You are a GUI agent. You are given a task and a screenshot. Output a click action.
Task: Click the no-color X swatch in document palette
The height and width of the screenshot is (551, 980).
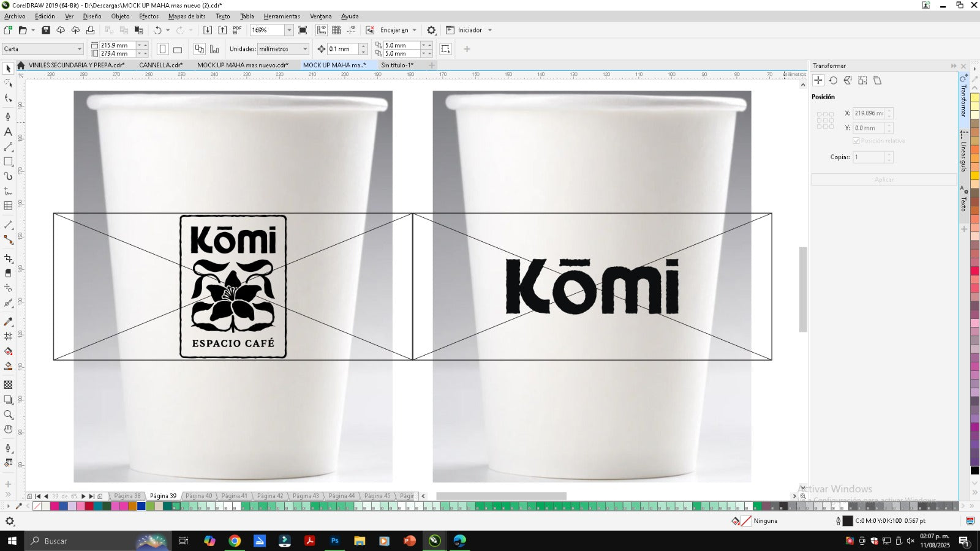(37, 506)
